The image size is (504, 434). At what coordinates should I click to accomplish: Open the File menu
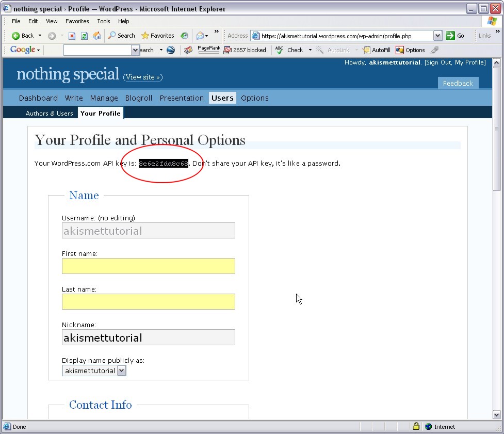tap(16, 21)
